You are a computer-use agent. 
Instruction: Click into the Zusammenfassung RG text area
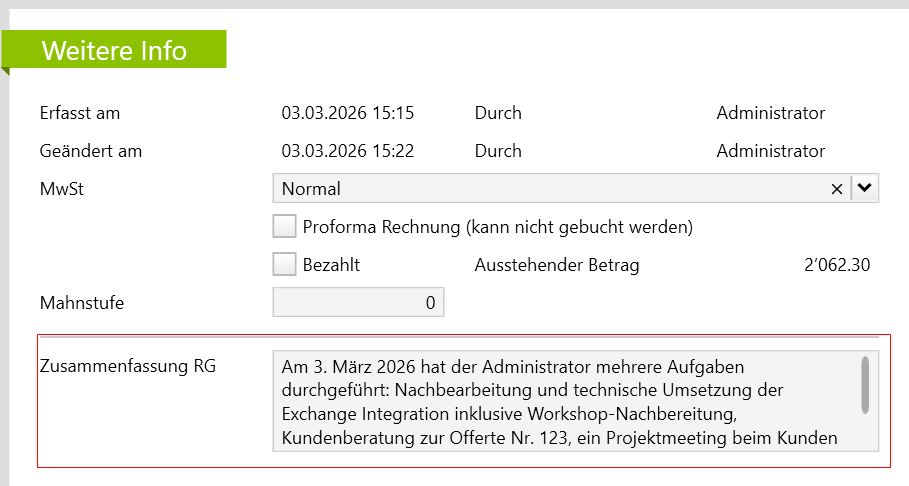(560, 402)
